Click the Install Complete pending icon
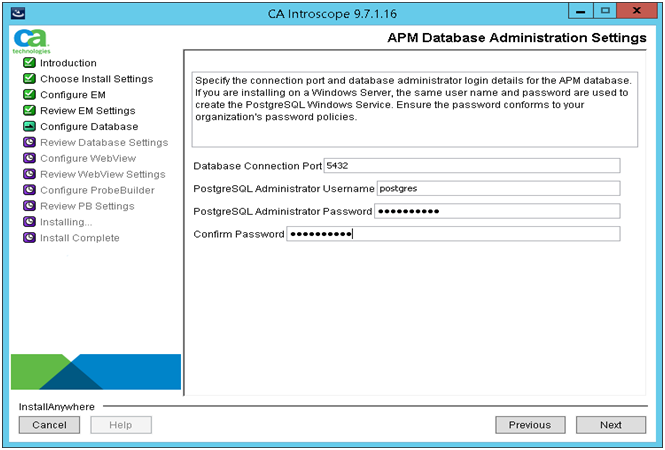Screen dimensions: 665x450 coord(29,238)
